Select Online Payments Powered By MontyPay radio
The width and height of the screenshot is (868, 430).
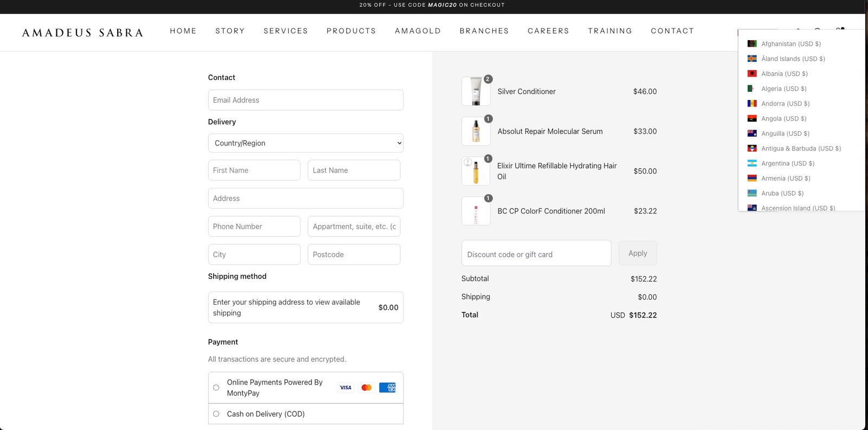coord(216,388)
